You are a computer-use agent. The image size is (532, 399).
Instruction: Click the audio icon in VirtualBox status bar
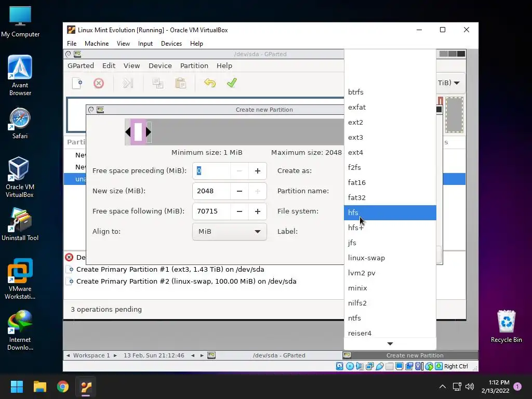click(360, 366)
